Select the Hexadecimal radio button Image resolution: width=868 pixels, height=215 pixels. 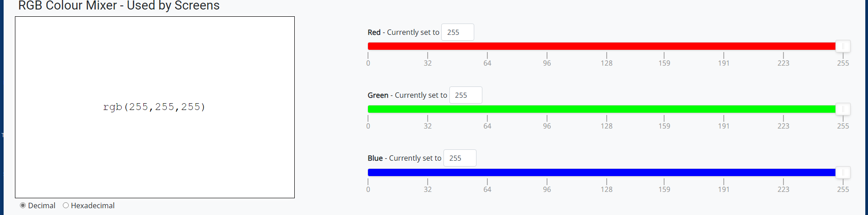coord(66,205)
